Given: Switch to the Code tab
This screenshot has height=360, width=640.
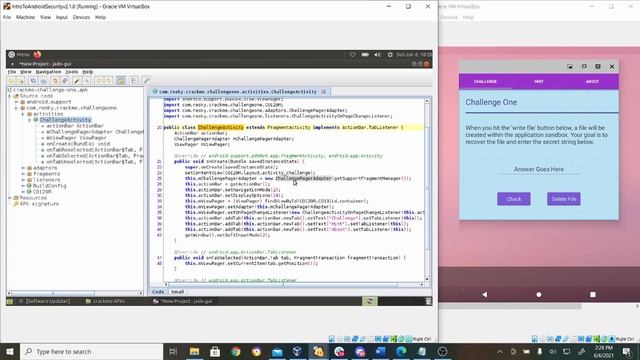Looking at the screenshot, I should click(x=158, y=292).
